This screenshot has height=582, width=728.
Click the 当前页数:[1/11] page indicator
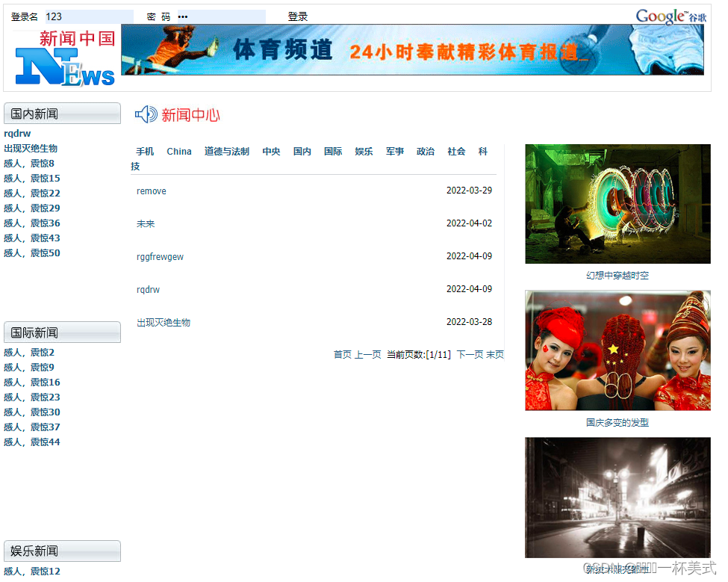(x=419, y=355)
